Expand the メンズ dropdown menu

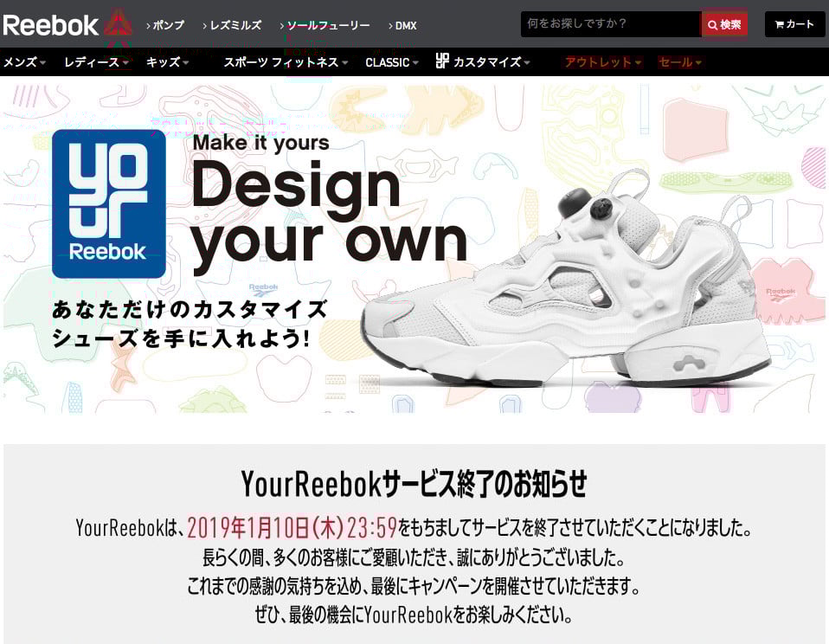click(x=24, y=61)
